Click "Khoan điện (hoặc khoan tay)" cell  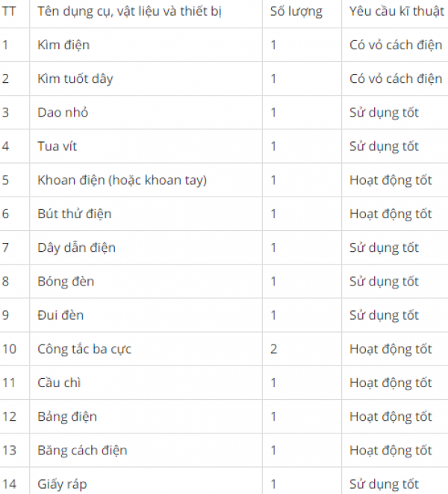click(122, 180)
